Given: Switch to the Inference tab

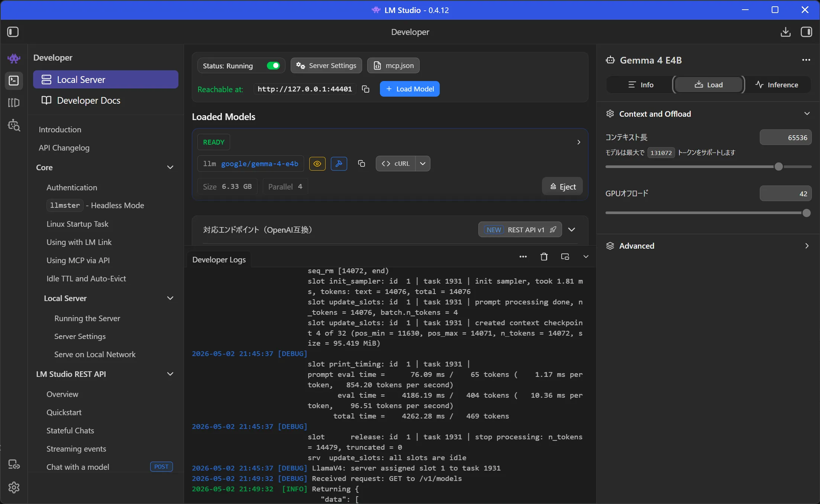Looking at the screenshot, I should click(777, 85).
